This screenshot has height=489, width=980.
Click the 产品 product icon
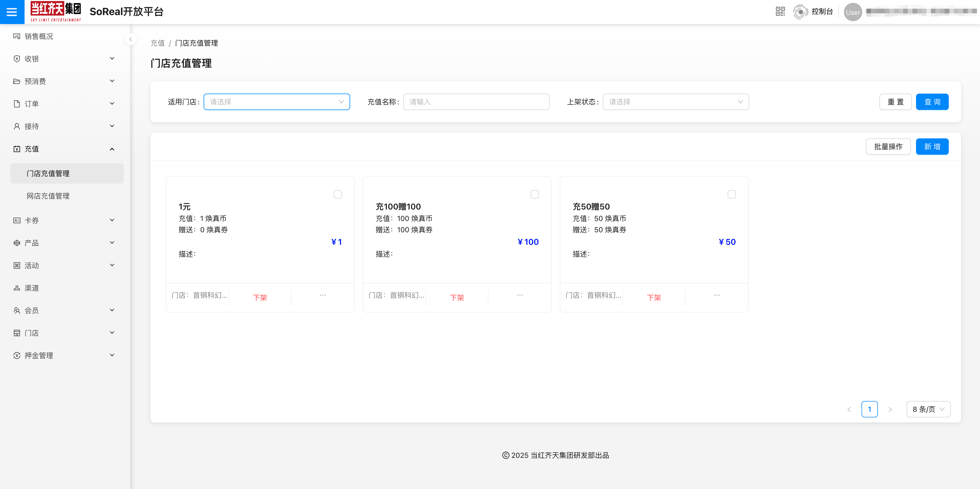17,243
